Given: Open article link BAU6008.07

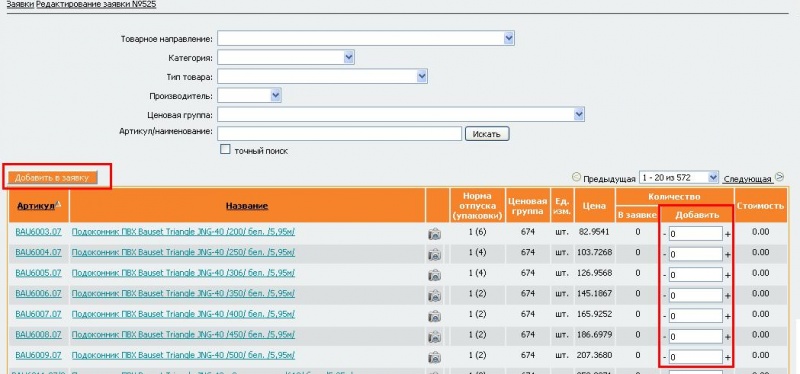Looking at the screenshot, I should (38, 335).
